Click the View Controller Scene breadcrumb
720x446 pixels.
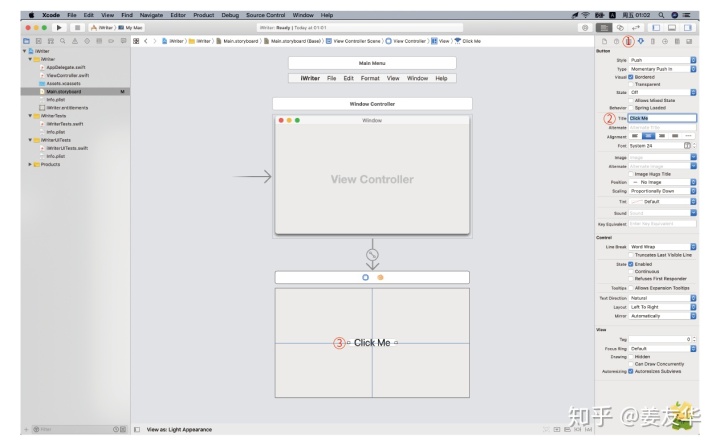354,41
